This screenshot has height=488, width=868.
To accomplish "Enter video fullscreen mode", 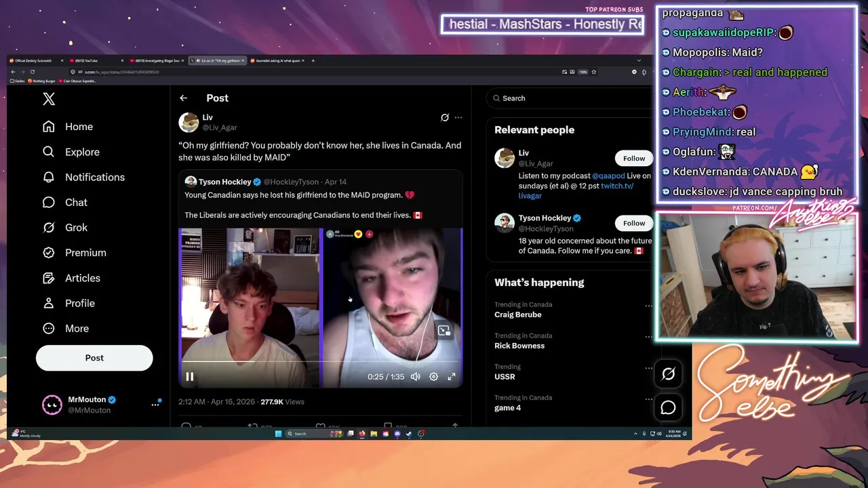I will point(452,377).
